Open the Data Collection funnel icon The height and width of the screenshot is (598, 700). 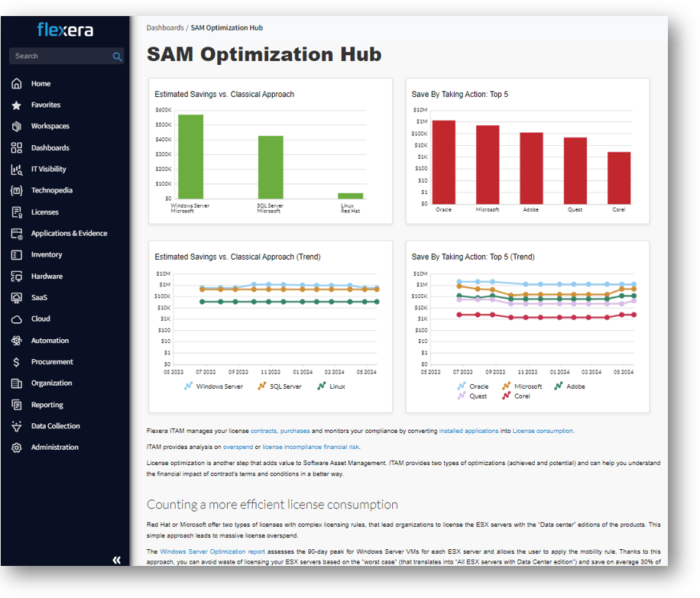17,426
